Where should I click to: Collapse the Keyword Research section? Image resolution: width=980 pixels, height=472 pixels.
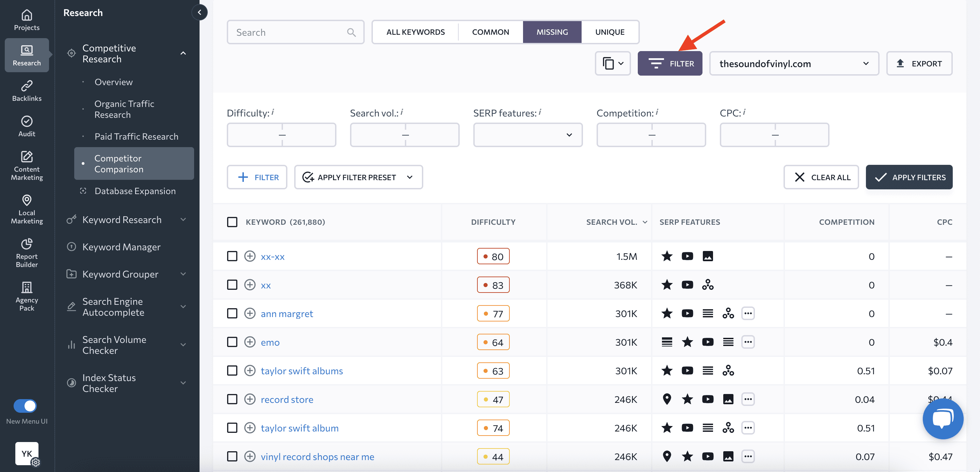tap(184, 219)
